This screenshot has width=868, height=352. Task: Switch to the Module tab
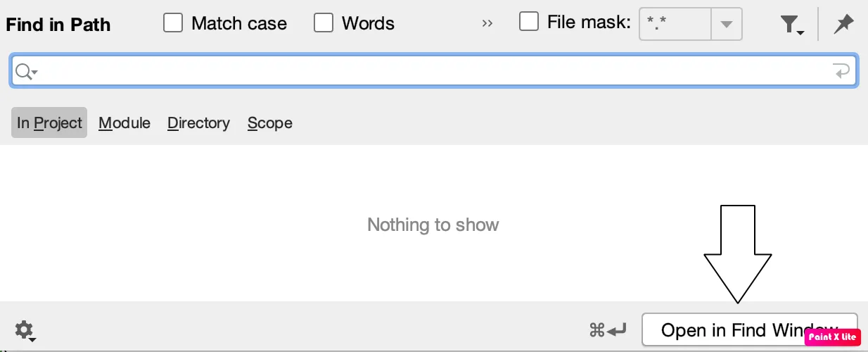point(125,122)
